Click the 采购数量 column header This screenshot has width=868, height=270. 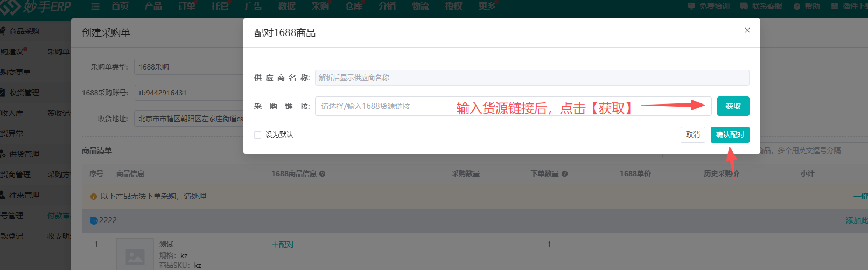click(466, 174)
